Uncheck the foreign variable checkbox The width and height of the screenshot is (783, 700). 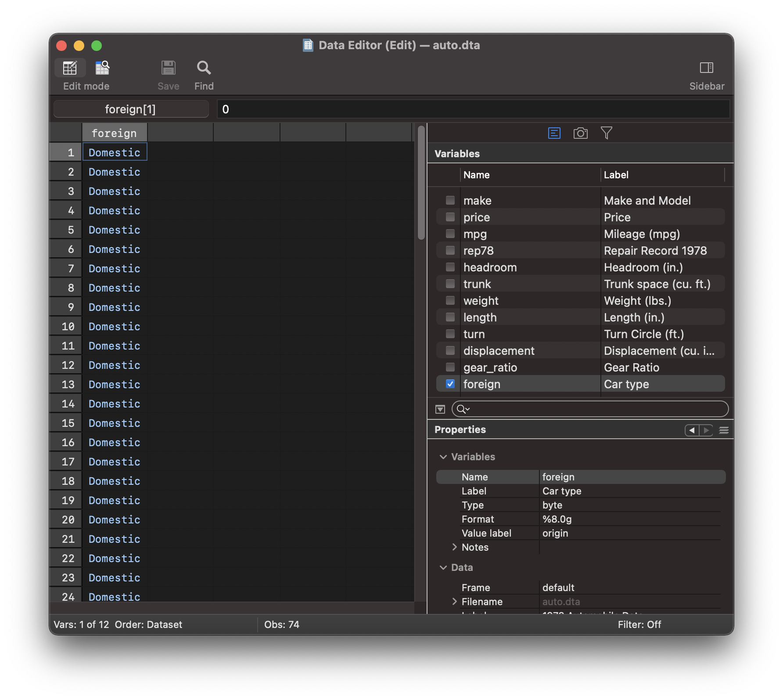450,384
